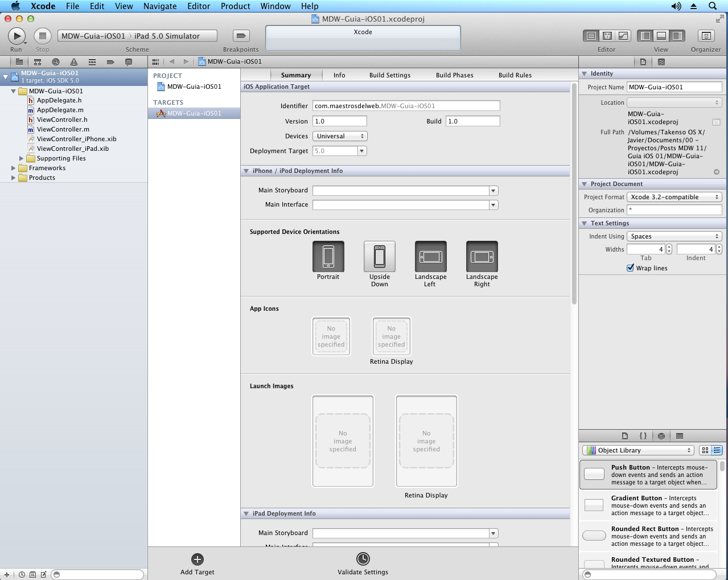728x580 pixels.
Task: Collapse the iPad Deployment Info section
Action: coord(246,513)
